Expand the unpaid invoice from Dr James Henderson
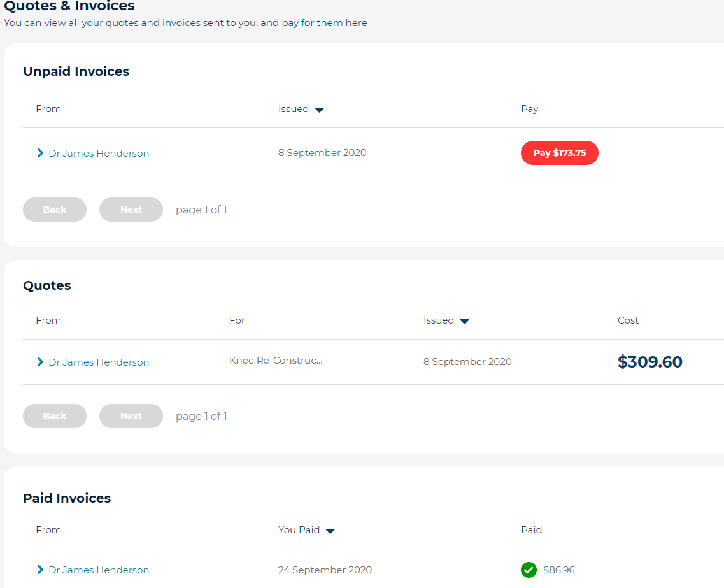Image resolution: width=724 pixels, height=588 pixels. (x=39, y=153)
